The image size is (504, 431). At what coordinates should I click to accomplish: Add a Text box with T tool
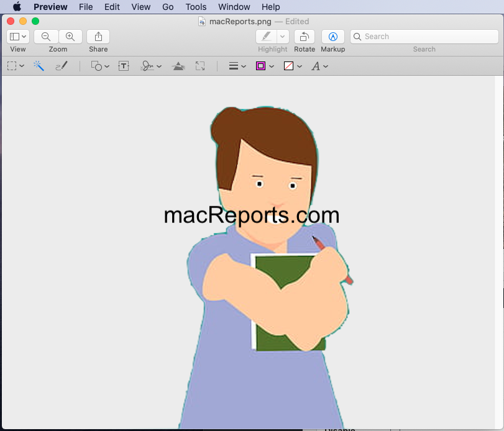tap(124, 66)
